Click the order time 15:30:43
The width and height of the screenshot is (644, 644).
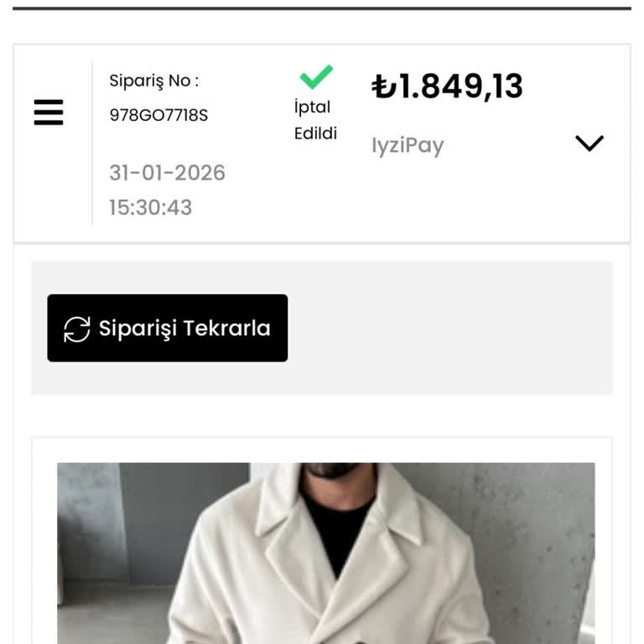click(x=150, y=207)
